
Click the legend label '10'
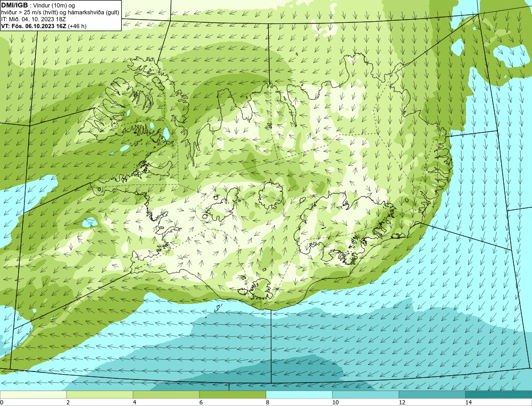[x=335, y=402]
